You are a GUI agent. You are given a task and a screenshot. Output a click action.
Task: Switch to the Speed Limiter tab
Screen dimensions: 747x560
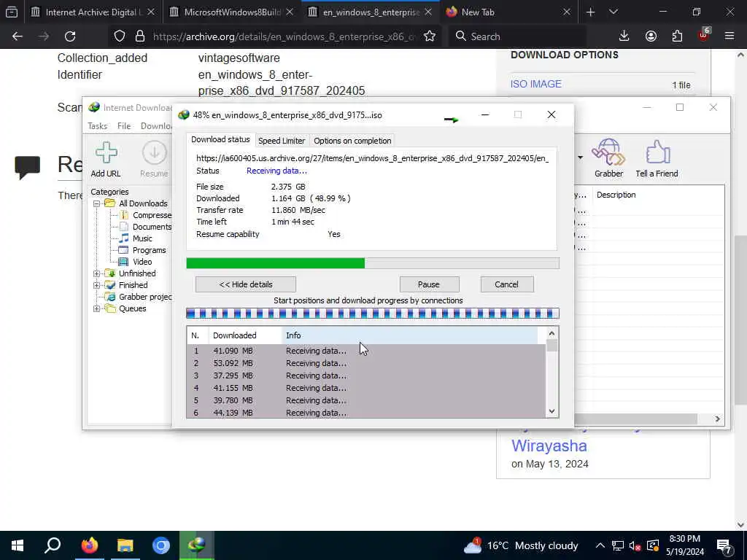282,141
